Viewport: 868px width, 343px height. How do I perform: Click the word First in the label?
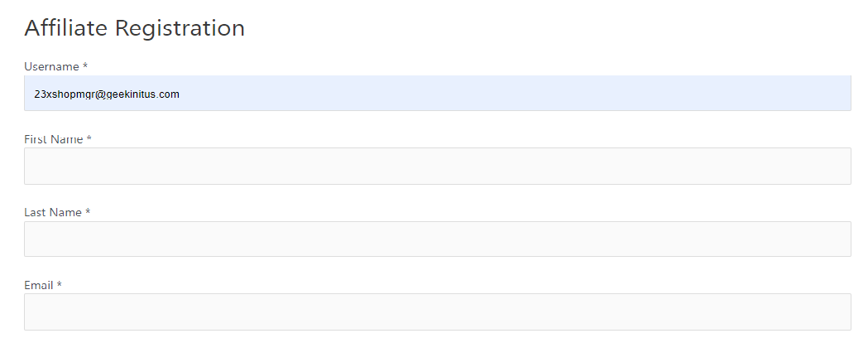point(36,139)
